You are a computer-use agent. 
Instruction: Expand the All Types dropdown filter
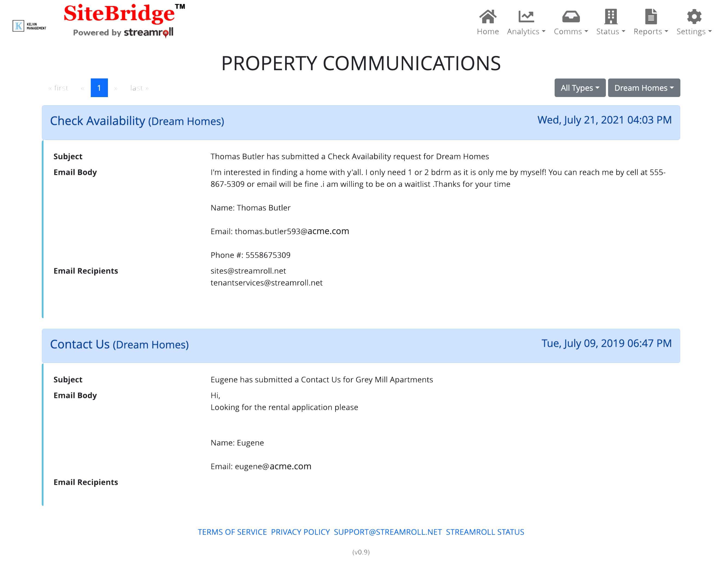coord(579,88)
